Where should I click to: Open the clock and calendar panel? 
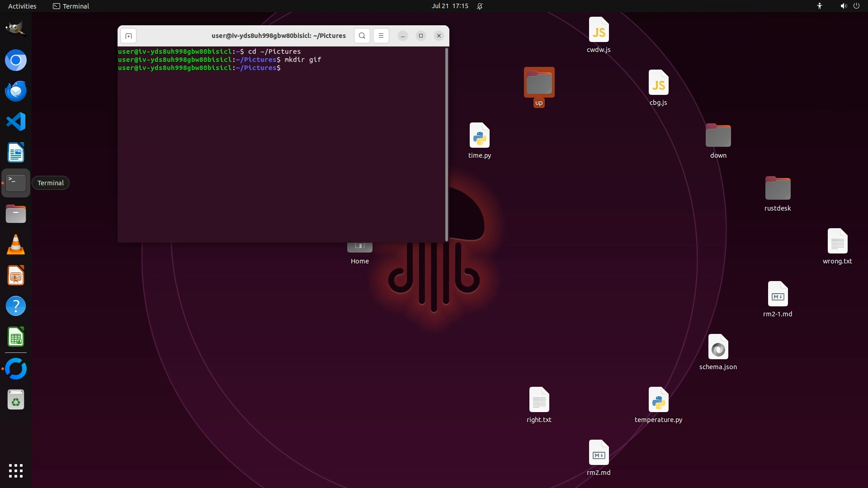(x=449, y=6)
